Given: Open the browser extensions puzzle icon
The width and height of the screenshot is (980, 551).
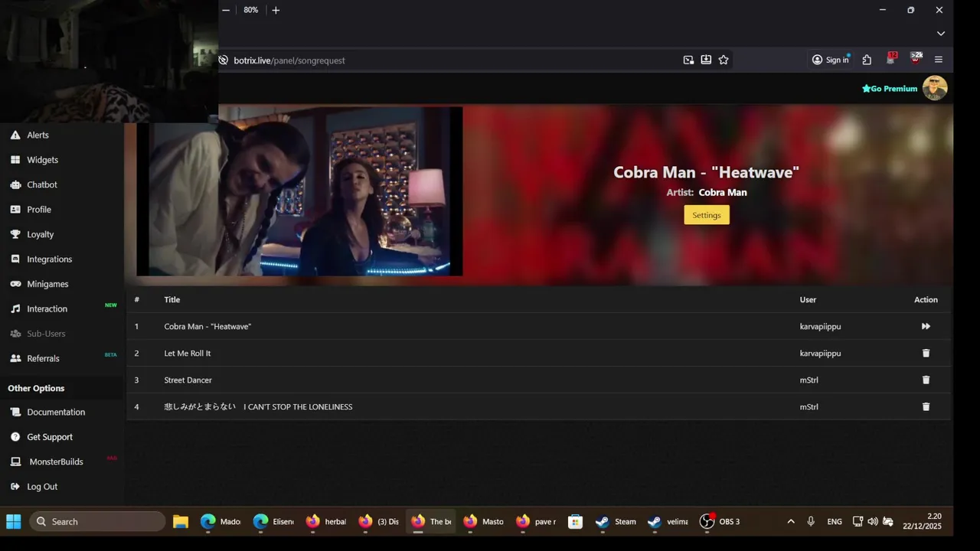Looking at the screenshot, I should 867,60.
